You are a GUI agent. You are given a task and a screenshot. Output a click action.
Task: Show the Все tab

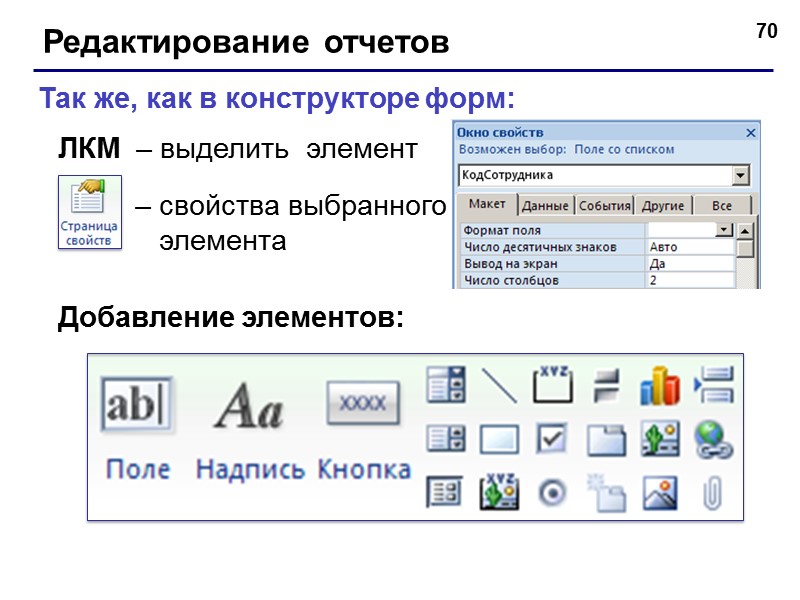pyautogui.click(x=722, y=206)
